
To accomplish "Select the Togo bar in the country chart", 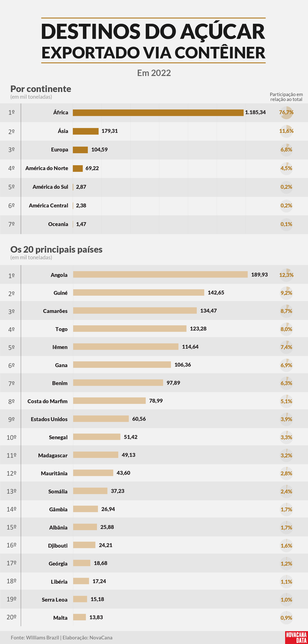I will (130, 329).
